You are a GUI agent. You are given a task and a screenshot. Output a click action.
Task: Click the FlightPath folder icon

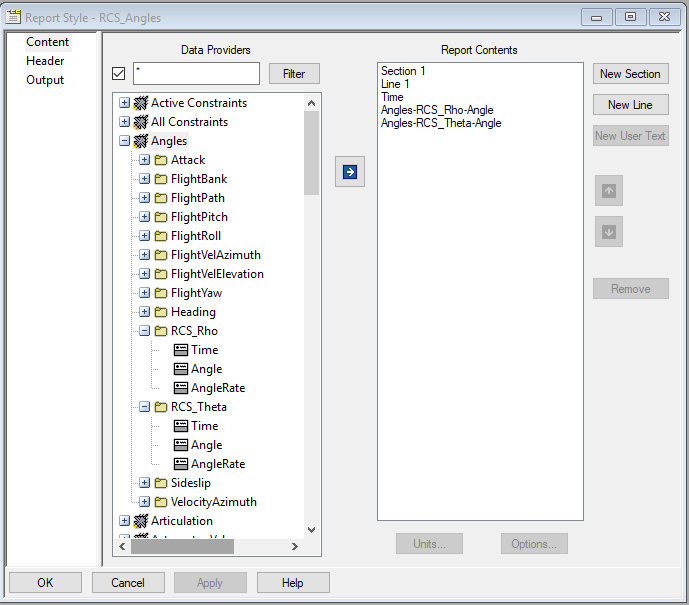161,198
